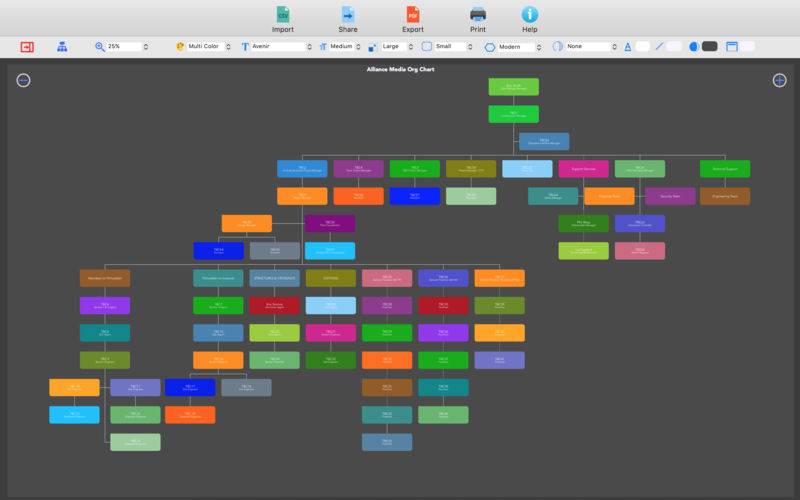
Task: Click the blue circle fill icon
Action: click(693, 47)
